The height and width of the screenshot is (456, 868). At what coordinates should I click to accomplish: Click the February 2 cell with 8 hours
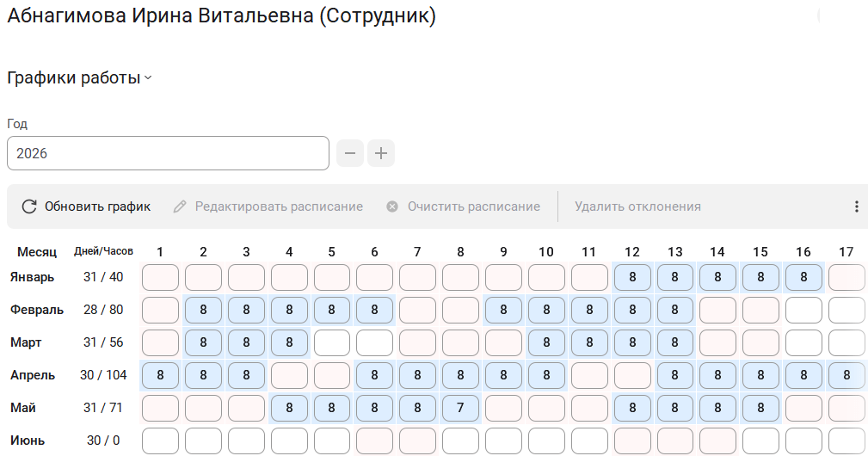[x=203, y=310]
